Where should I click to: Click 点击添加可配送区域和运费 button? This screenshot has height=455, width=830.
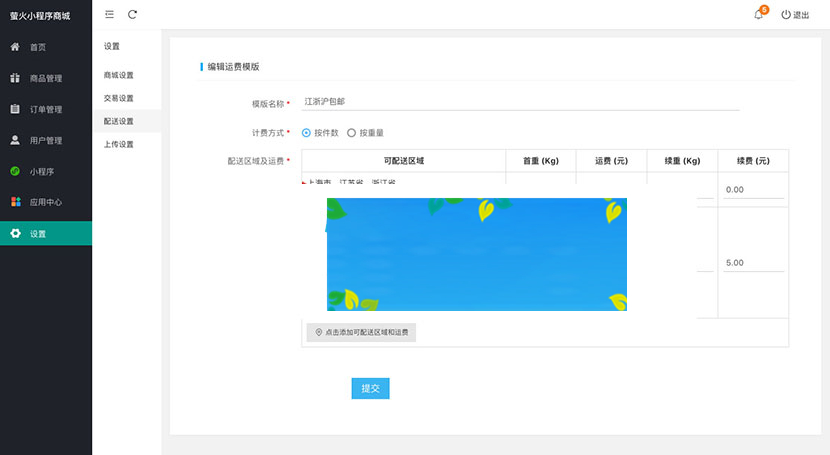click(361, 332)
